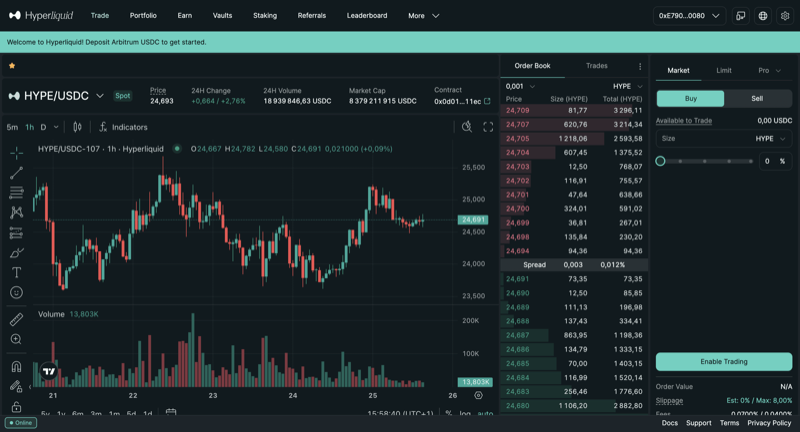Switch chart to 1h interval

30,127
